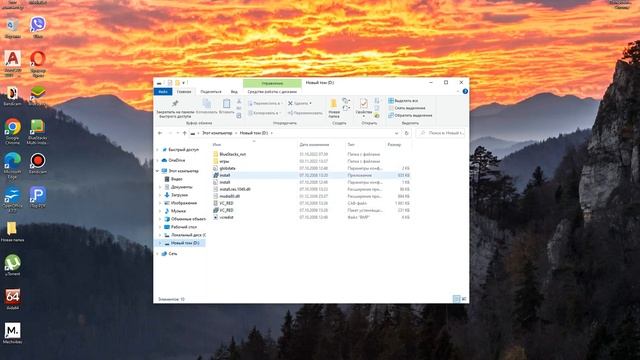The height and width of the screenshot is (360, 640).
Task: Expand Quick access (Быстрый доступ) tree node
Action: (x=158, y=150)
